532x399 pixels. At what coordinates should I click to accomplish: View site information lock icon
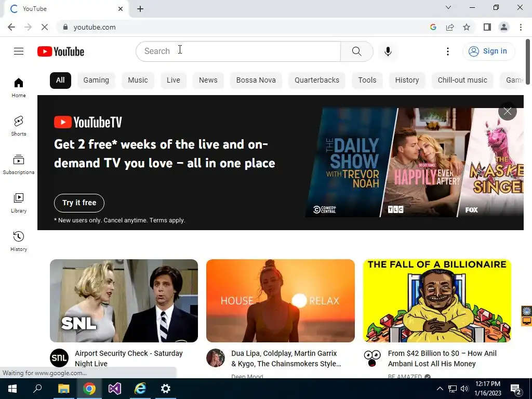[x=65, y=27]
